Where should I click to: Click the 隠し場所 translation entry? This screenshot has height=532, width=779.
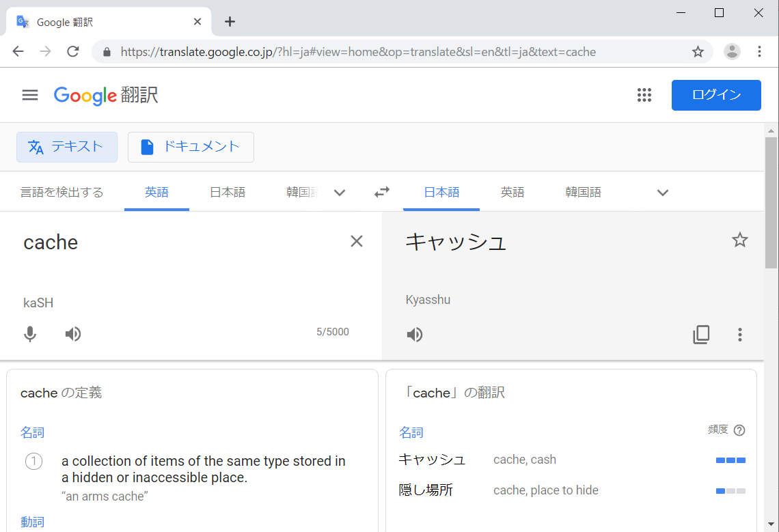426,490
